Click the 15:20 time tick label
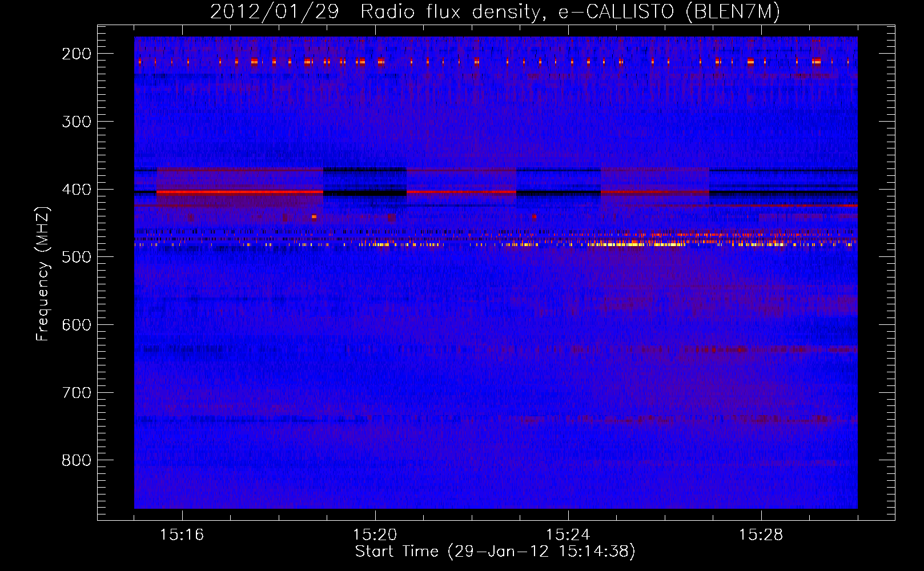The height and width of the screenshot is (571, 924). (375, 535)
